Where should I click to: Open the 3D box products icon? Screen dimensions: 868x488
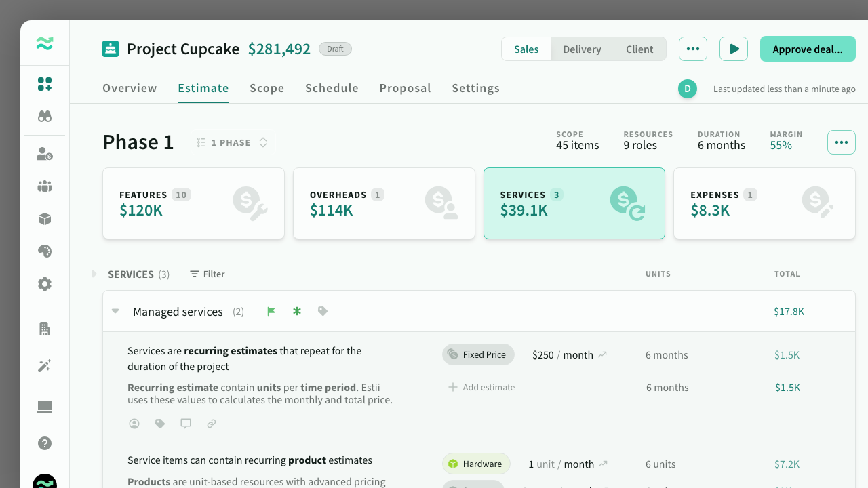45,219
